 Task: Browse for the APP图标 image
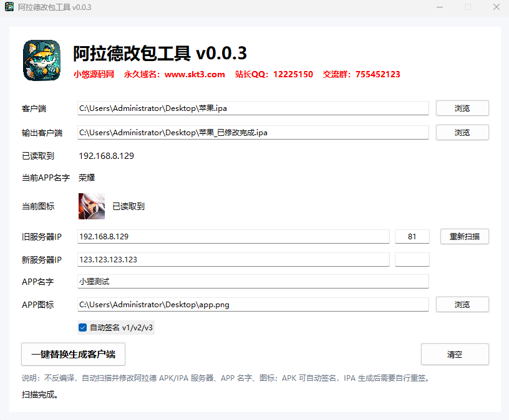(x=462, y=305)
